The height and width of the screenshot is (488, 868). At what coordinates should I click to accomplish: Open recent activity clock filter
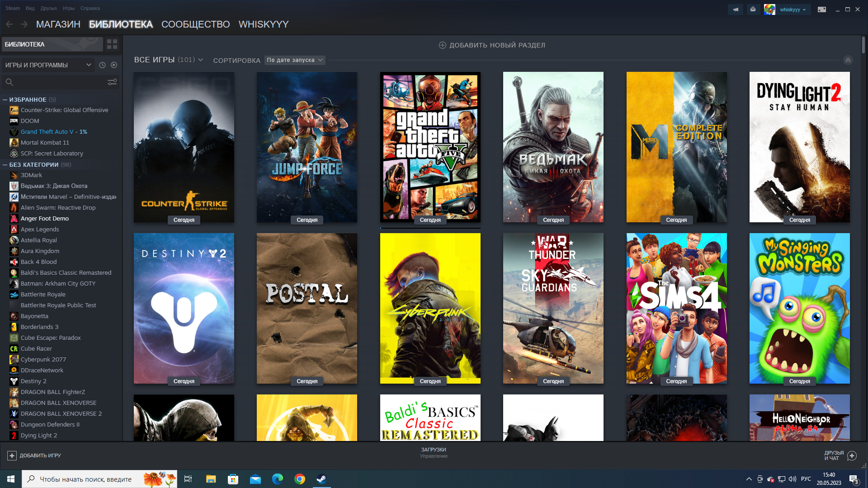tap(103, 65)
